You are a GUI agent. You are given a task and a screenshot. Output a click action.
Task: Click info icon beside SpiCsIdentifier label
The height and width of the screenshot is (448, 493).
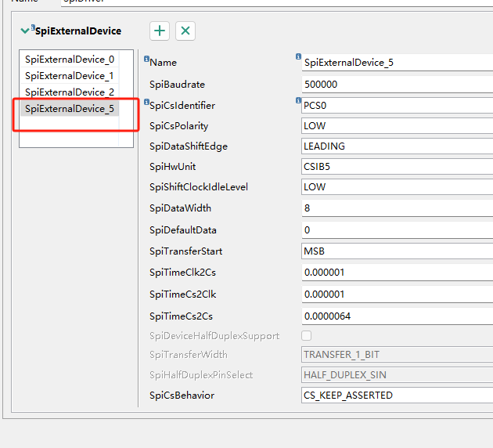tap(146, 102)
